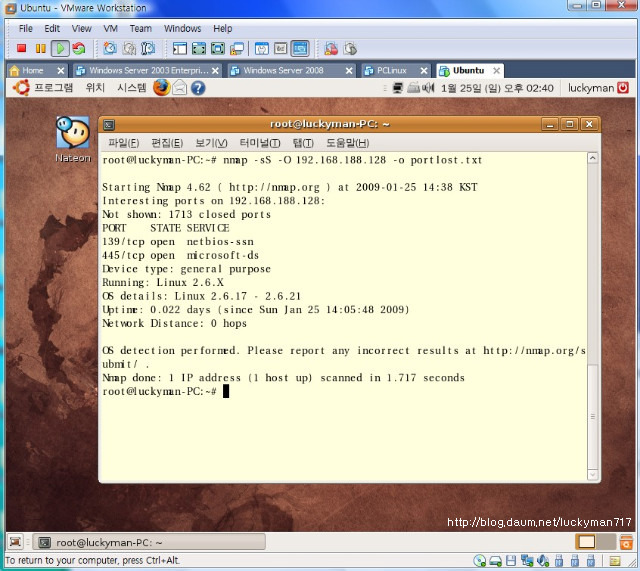Open the Ubuntu 시스템 (System) menu

pyautogui.click(x=131, y=88)
